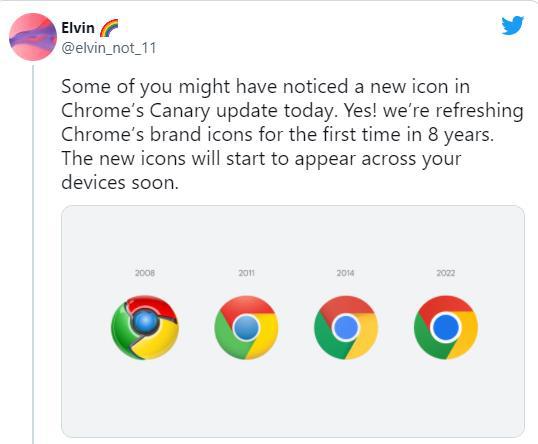538x444 pixels.
Task: Select the 2008 year label
Action: pos(145,273)
